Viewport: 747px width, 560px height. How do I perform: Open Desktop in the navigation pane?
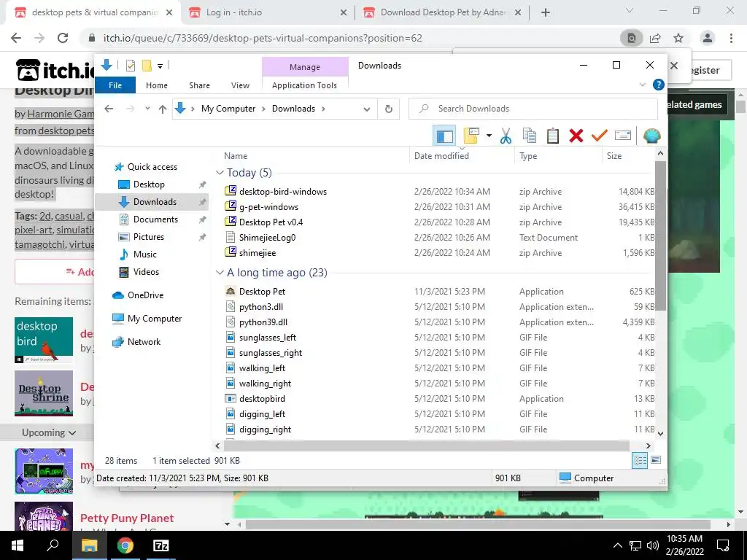149,184
